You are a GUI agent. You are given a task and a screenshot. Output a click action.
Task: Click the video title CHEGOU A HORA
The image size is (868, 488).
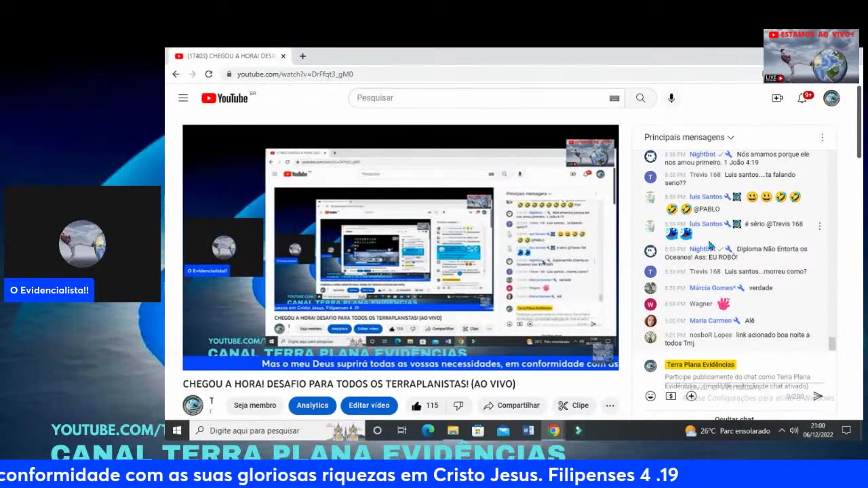[349, 384]
